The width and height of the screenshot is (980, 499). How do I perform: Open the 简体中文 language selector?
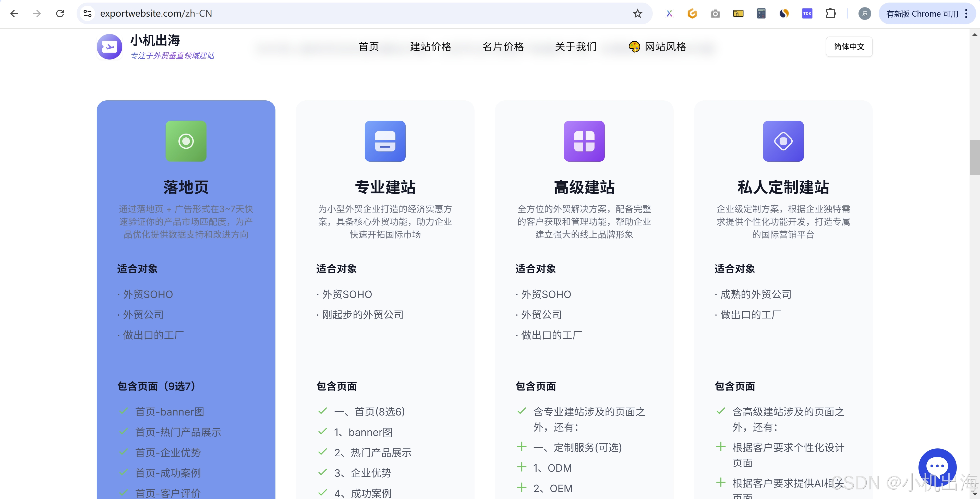coord(849,47)
